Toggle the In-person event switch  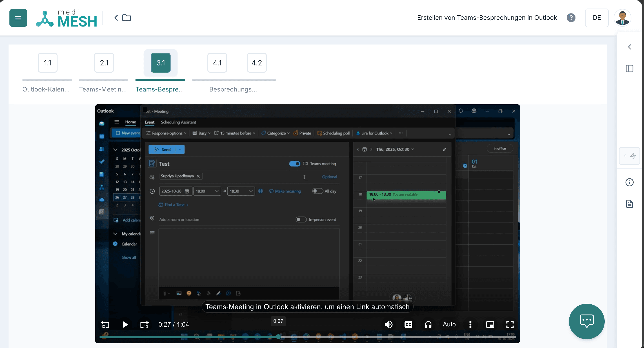coord(301,219)
